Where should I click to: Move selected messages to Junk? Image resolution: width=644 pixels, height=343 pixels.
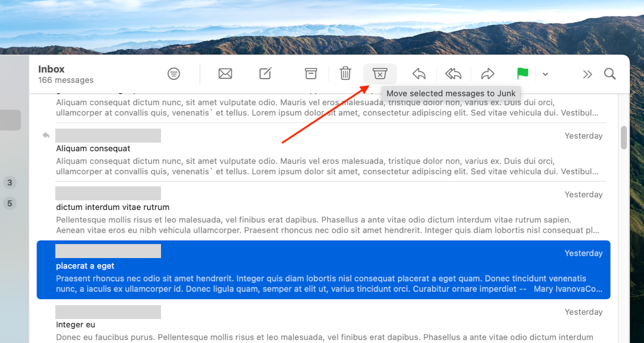coord(379,73)
